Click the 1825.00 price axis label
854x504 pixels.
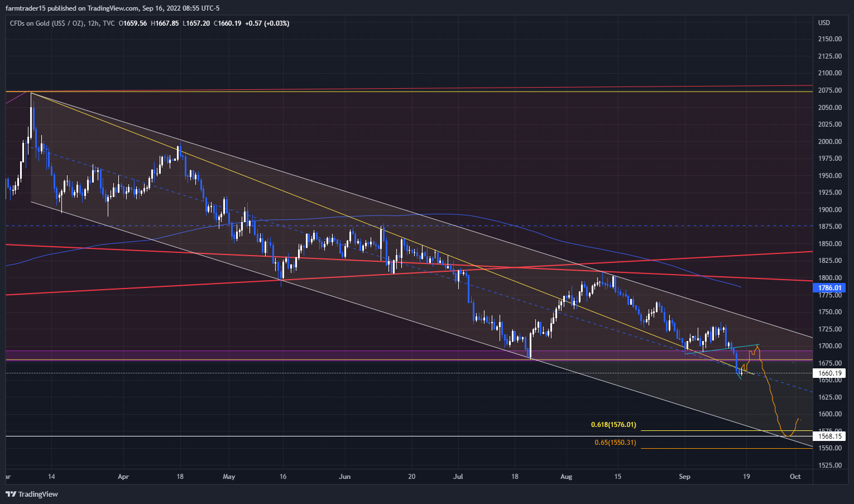(x=830, y=261)
